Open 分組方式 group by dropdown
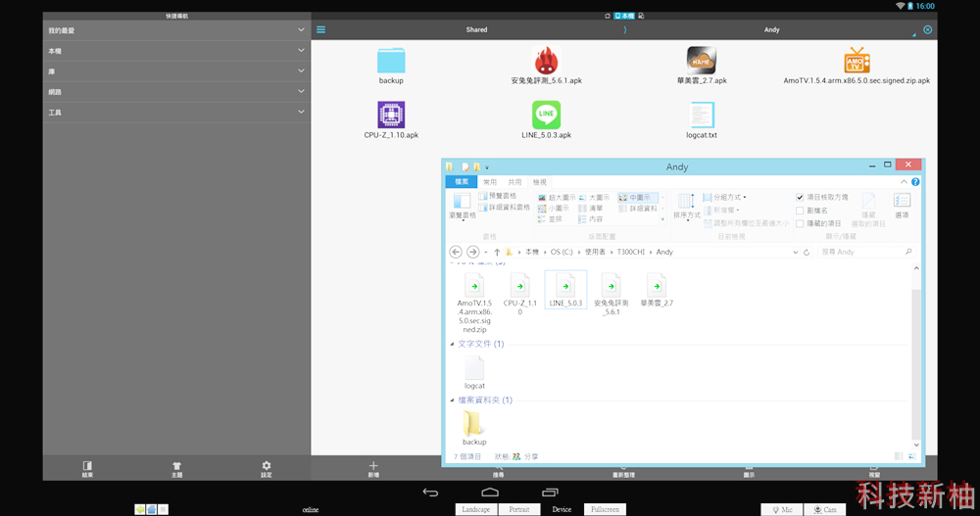This screenshot has height=516, width=980. pyautogui.click(x=725, y=197)
